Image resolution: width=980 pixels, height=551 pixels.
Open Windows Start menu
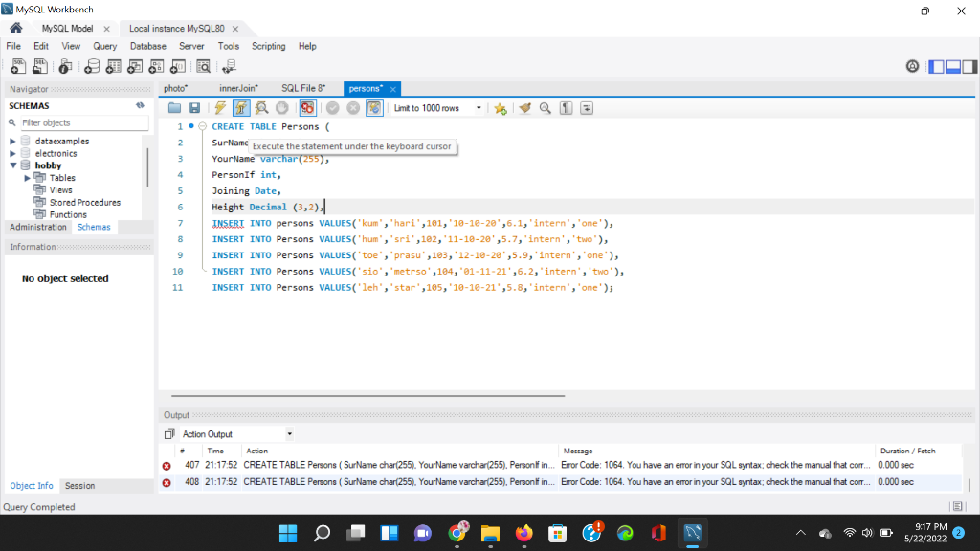tap(288, 534)
